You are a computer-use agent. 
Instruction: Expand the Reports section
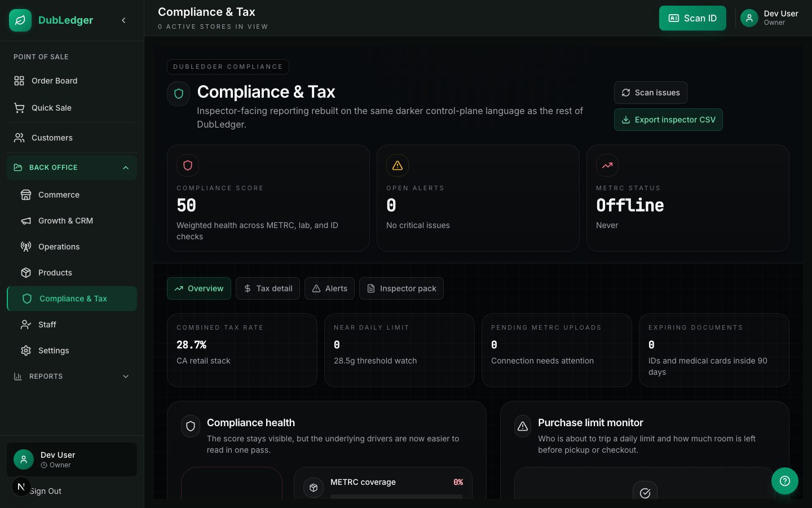[72, 376]
